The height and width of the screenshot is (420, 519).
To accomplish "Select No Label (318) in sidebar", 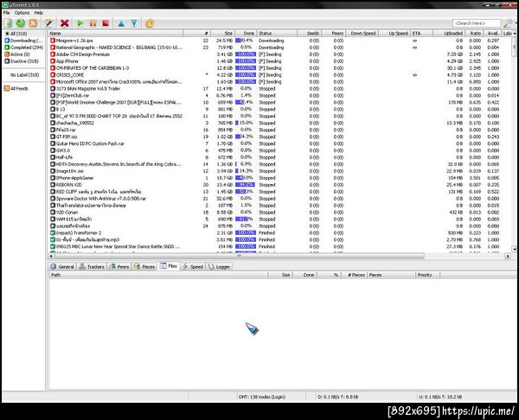I will click(24, 75).
